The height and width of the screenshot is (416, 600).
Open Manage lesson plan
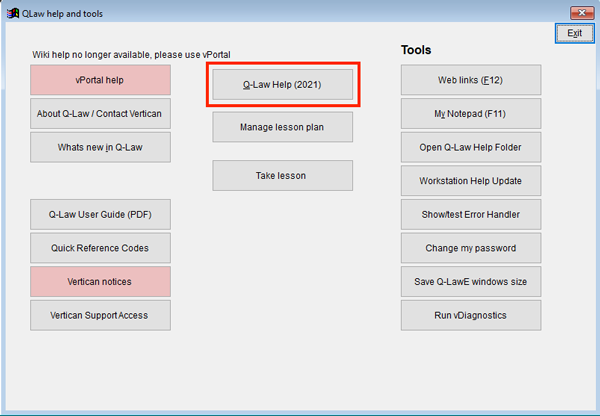tap(282, 127)
